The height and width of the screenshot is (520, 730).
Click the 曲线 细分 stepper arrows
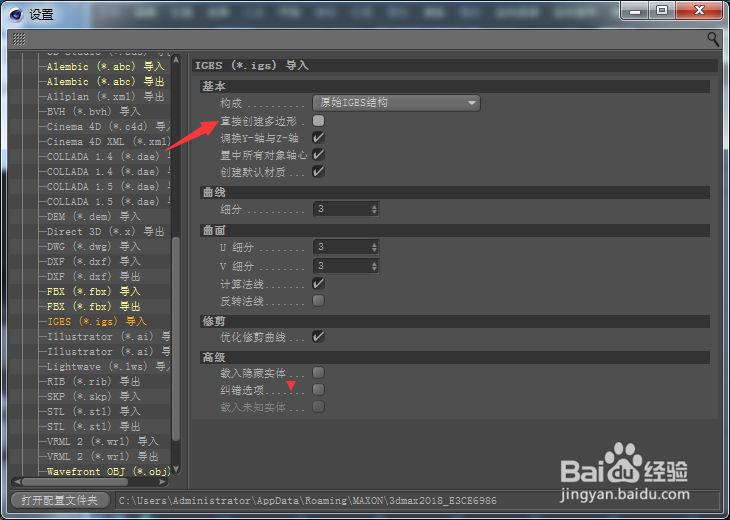374,209
